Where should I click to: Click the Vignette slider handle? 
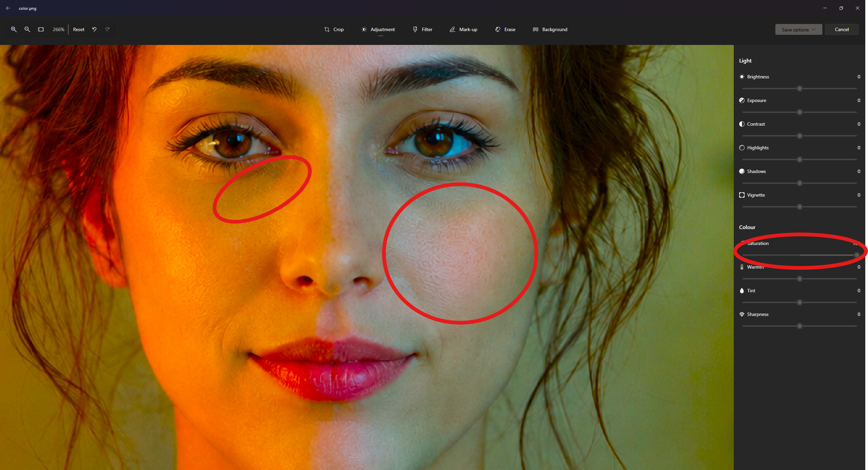point(799,207)
